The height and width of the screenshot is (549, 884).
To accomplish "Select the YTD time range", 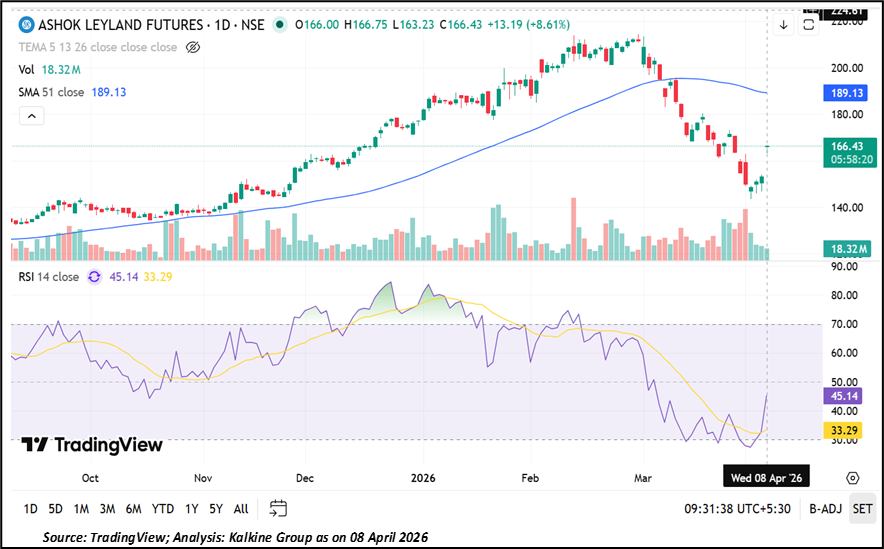I will click(163, 508).
